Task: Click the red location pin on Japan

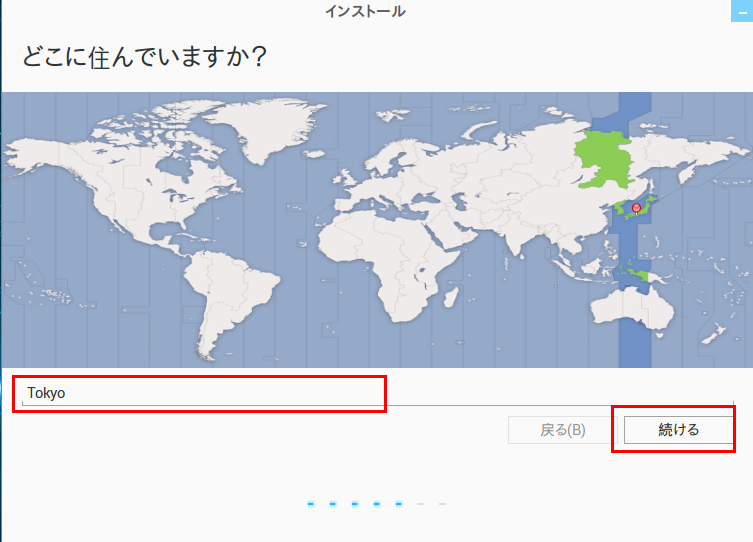Action: point(636,208)
